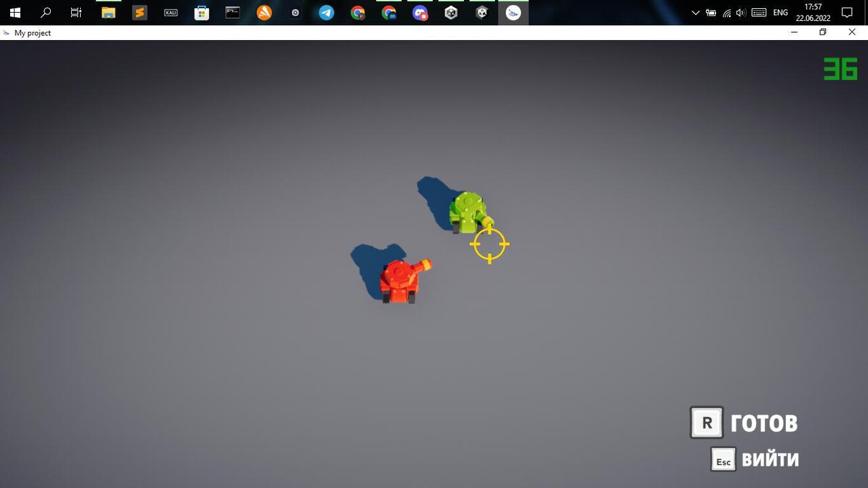
Task: Click the My project window title
Action: point(33,33)
